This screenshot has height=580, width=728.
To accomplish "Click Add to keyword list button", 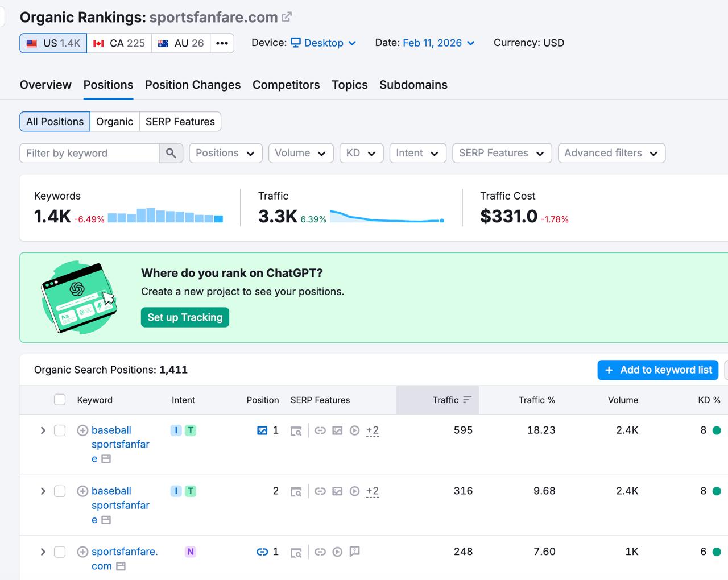I will coord(657,370).
